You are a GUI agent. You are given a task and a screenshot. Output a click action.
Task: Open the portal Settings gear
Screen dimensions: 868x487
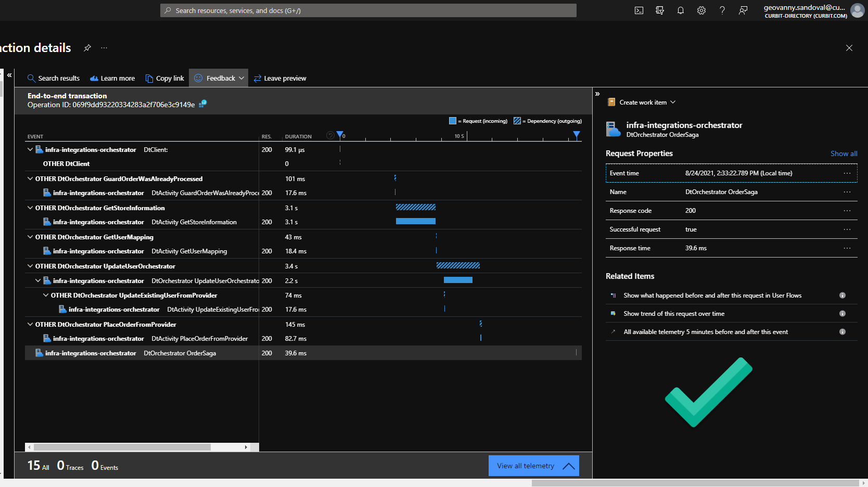click(x=701, y=10)
